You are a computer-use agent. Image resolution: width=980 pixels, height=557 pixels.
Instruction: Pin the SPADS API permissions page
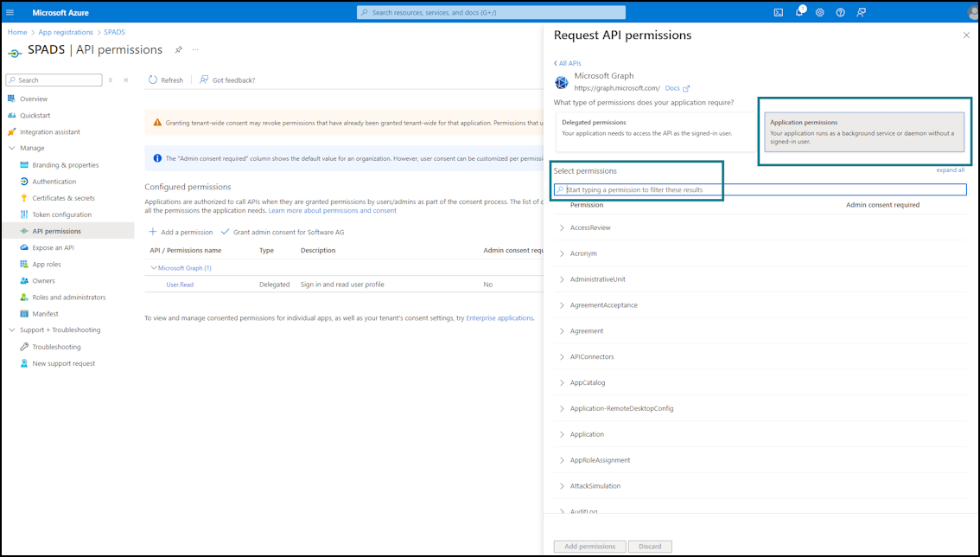[178, 49]
